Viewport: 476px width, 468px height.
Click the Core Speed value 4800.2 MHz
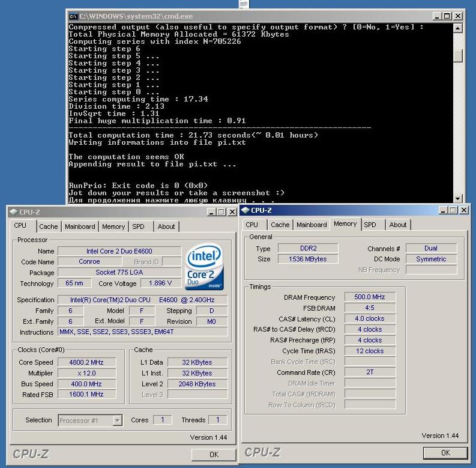pos(86,362)
